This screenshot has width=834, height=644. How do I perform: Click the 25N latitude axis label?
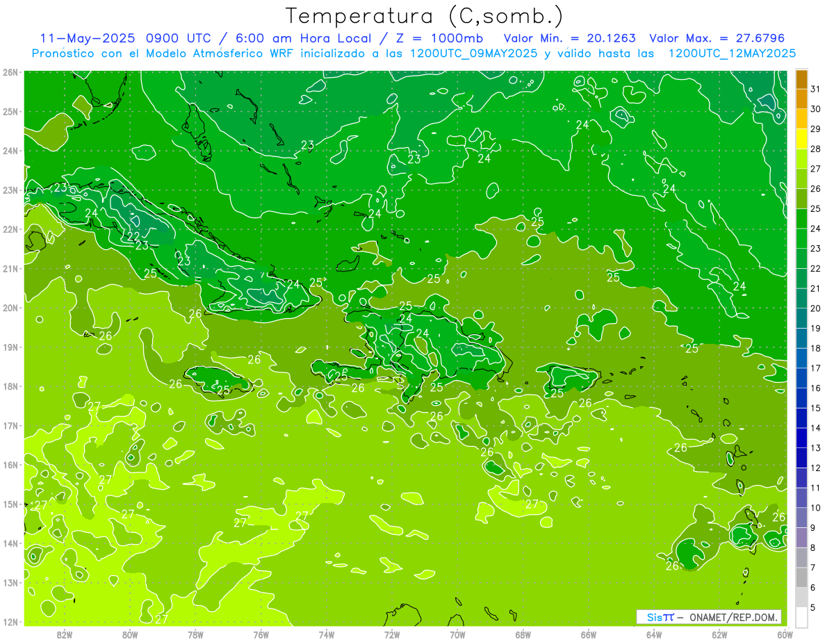[x=10, y=112]
